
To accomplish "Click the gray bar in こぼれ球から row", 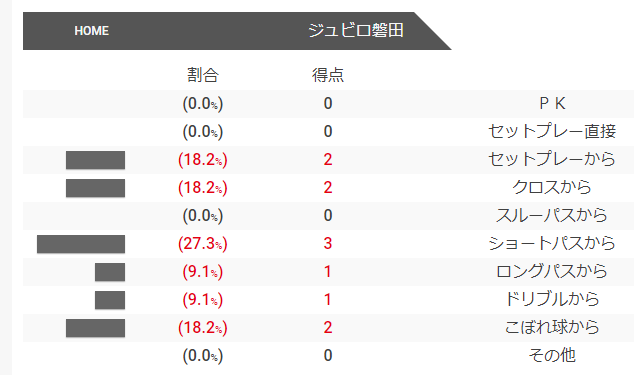I will pyautogui.click(x=95, y=328).
